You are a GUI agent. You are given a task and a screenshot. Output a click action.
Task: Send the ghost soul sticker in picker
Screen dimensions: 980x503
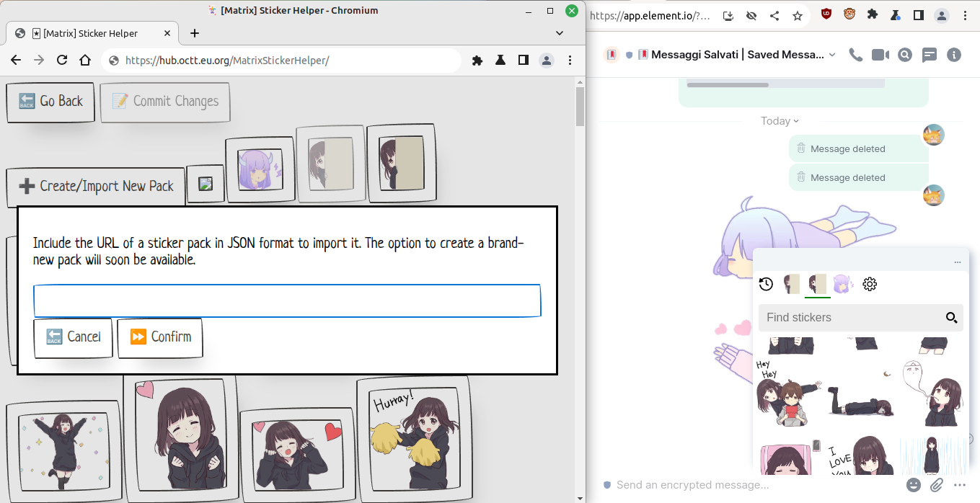(x=932, y=393)
